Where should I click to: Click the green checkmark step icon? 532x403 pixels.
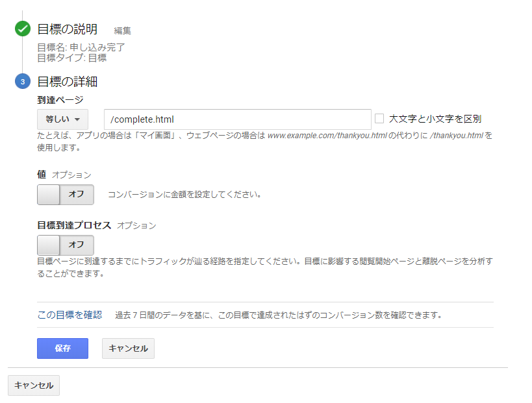point(23,29)
